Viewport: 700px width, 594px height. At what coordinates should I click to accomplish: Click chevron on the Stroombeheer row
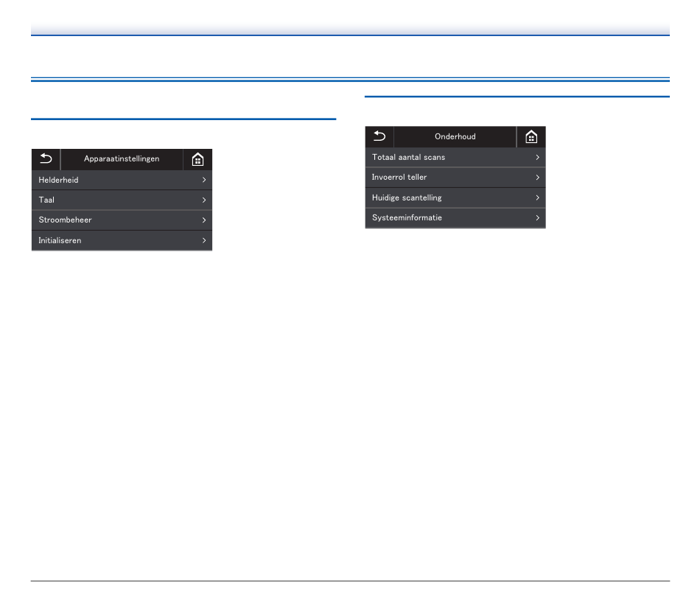204,220
